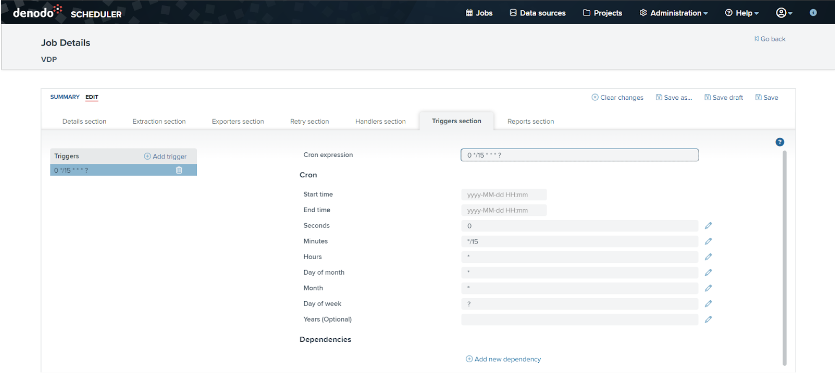Open Projects in navigation bar

point(602,13)
